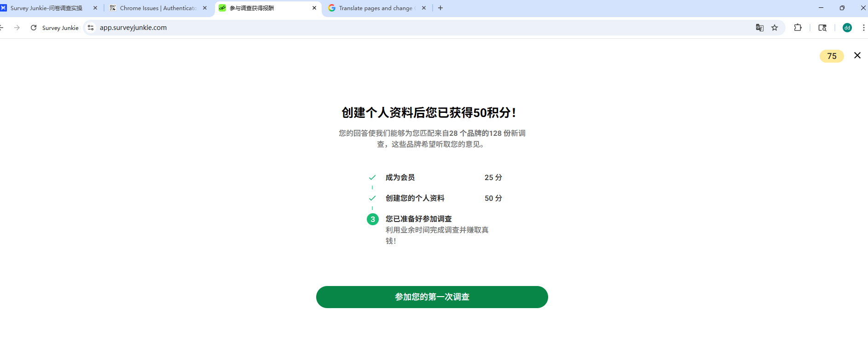Click the address bar URL app.surveyjunkie.com
The height and width of the screenshot is (362, 868).
[x=133, y=28]
